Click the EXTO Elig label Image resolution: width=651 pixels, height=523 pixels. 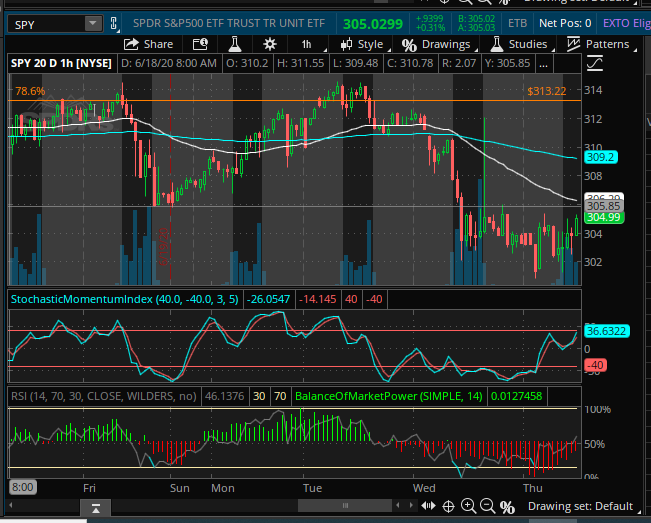[x=626, y=23]
